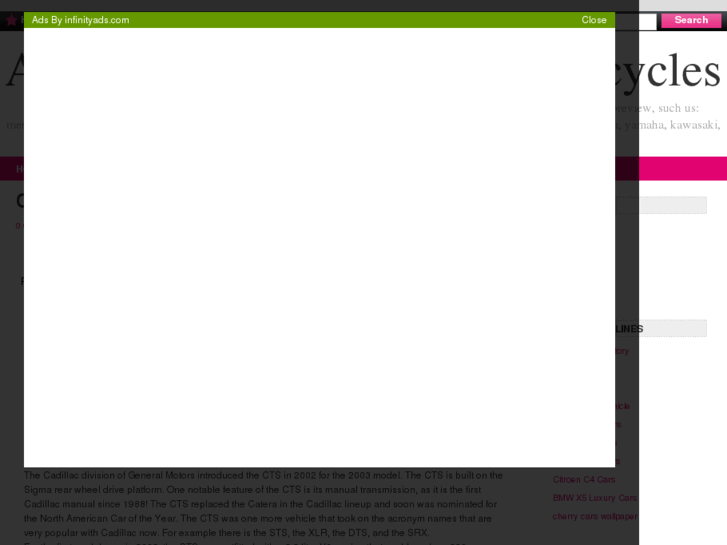Click inside the search text field
The image size is (727, 545).
tap(636, 21)
